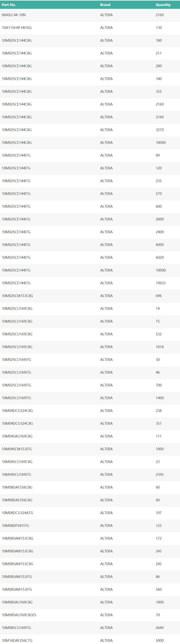Viewport: 180px width, 644px height.
Task: Click the Part No. column header
Action: click(9, 5)
